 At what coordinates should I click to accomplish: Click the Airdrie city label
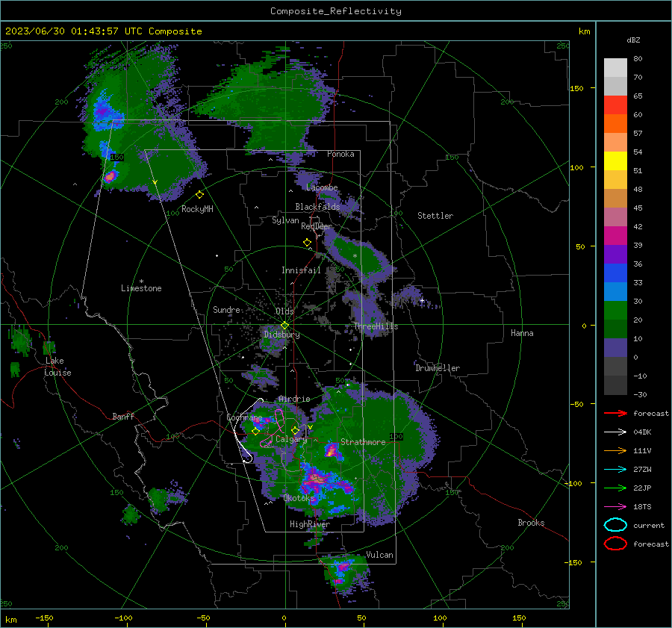tap(294, 399)
